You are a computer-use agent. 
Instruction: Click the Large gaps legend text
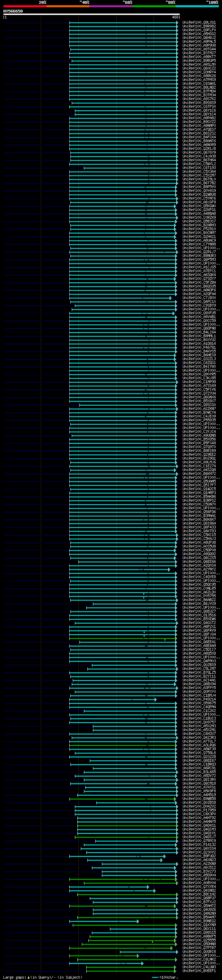click(42, 977)
